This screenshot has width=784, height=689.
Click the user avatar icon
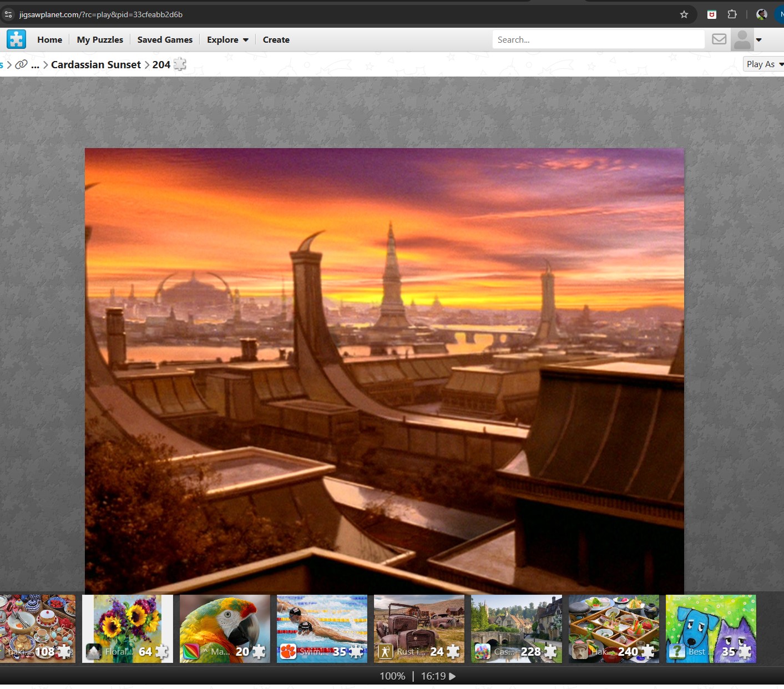(742, 40)
